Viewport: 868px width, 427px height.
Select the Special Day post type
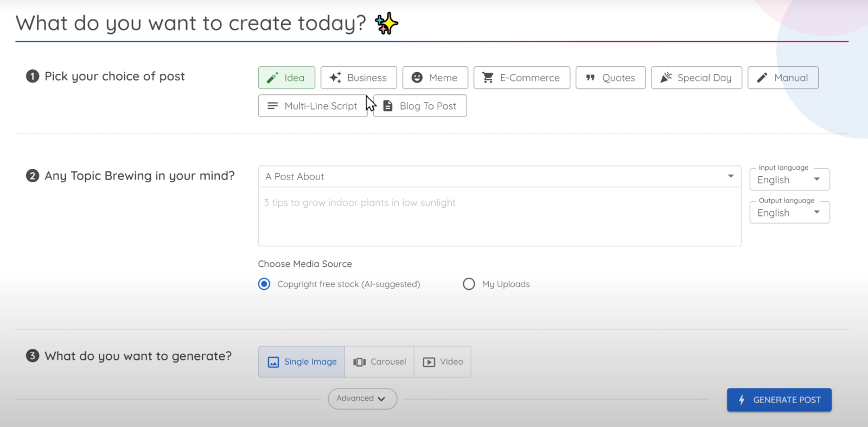coord(697,78)
